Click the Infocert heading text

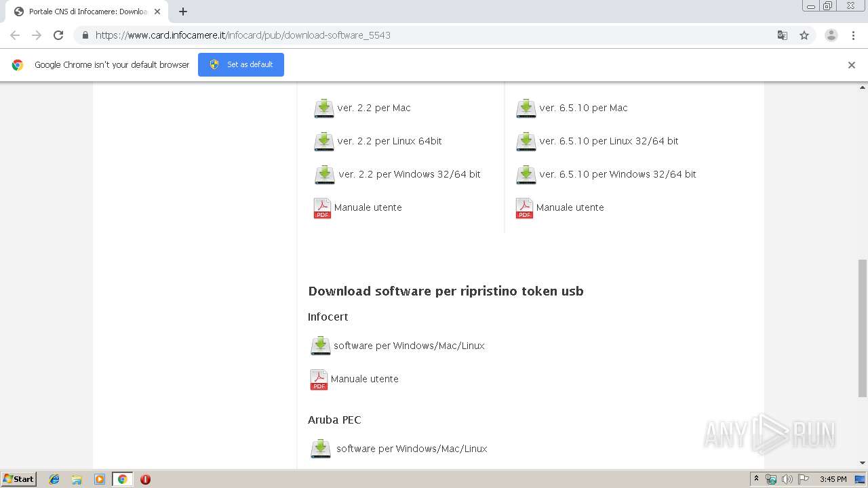point(328,317)
